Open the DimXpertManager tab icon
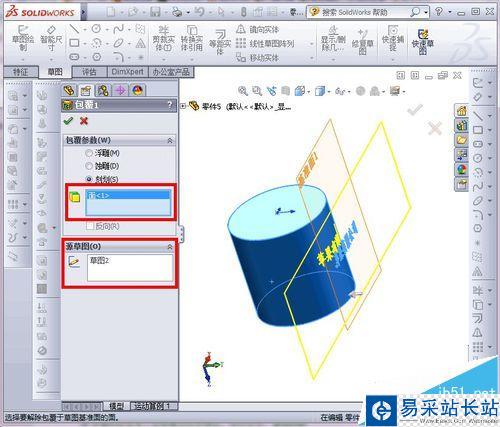The width and height of the screenshot is (500, 427). pos(121,90)
